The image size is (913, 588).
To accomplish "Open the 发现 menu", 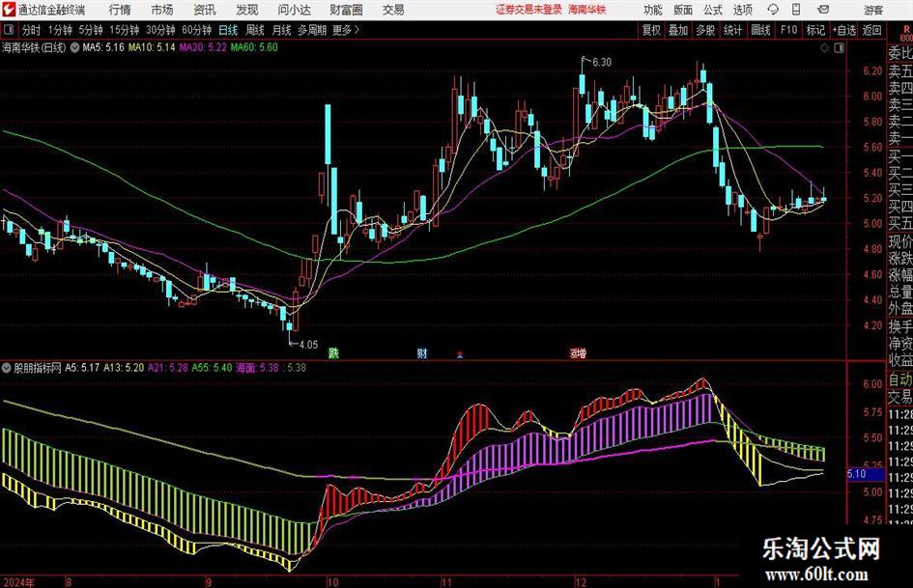I will [x=247, y=10].
